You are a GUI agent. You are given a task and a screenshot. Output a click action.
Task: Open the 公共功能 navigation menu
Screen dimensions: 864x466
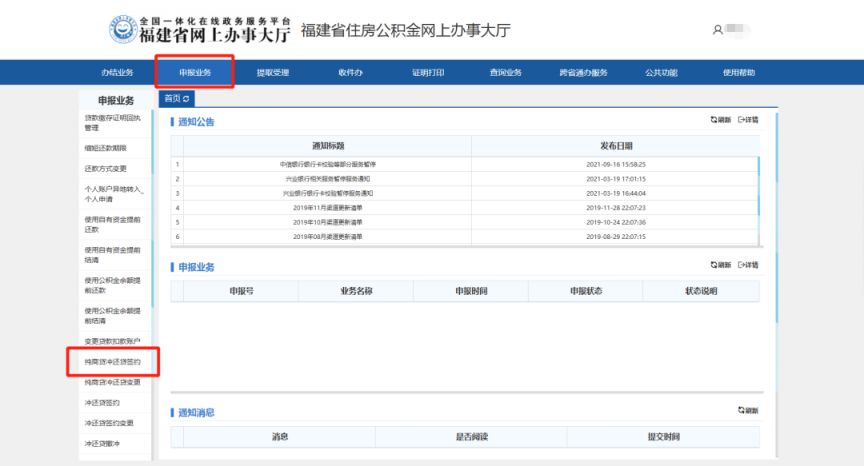click(x=661, y=72)
